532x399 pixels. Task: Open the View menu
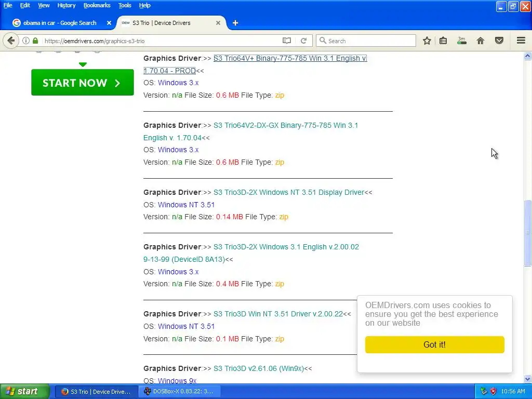pyautogui.click(x=44, y=5)
